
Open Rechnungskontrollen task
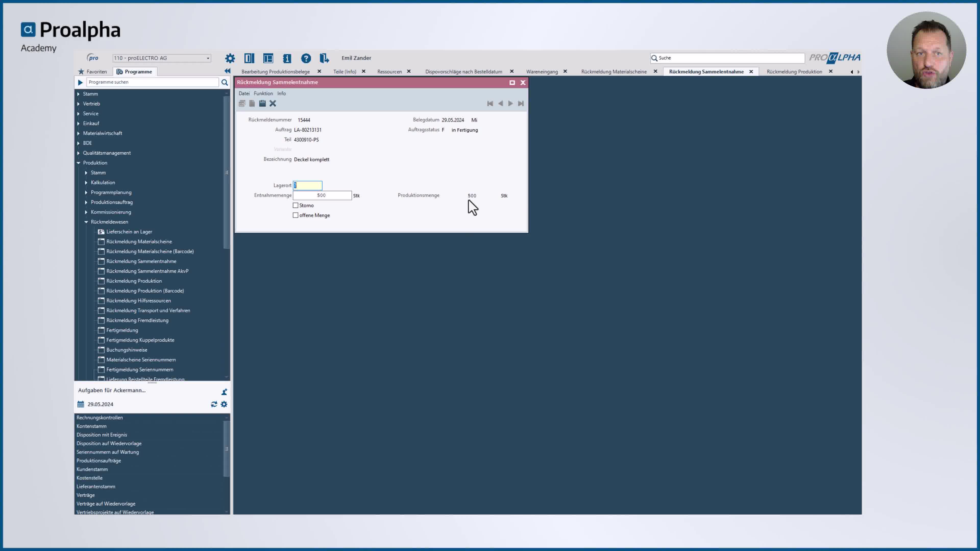click(100, 418)
